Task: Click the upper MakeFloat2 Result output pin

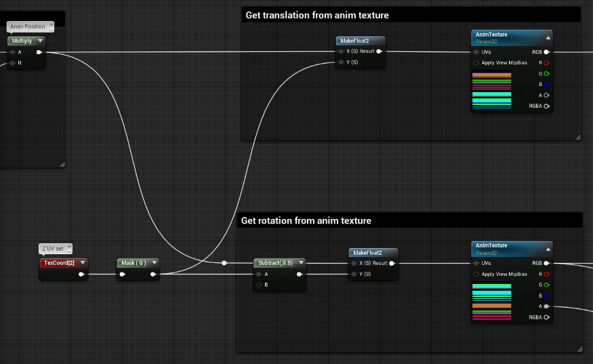Action: [x=379, y=52]
